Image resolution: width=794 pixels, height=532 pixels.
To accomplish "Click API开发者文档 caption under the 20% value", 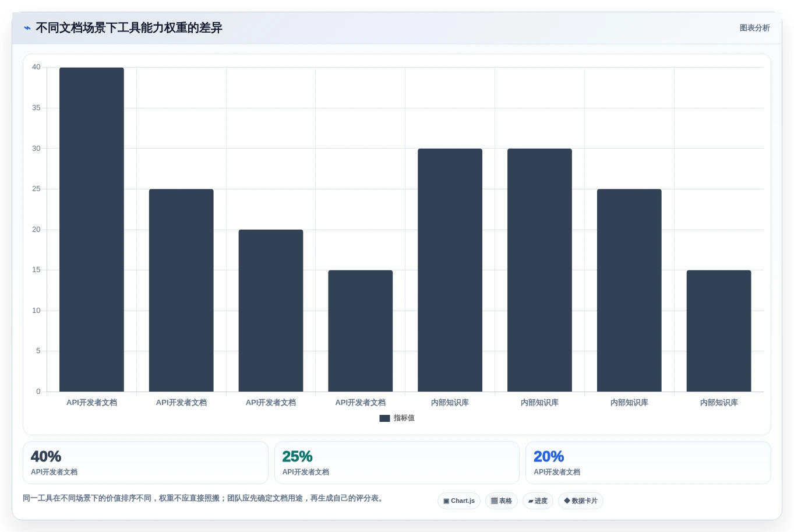I will point(557,472).
